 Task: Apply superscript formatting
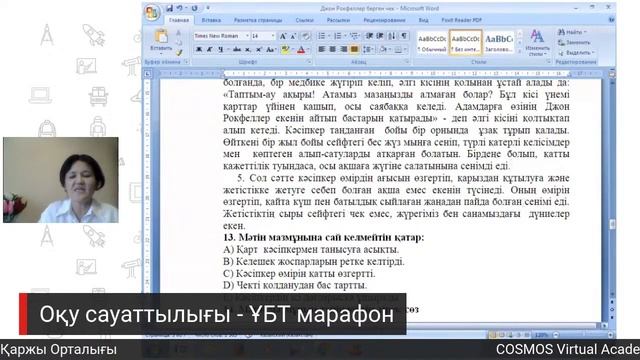258,50
